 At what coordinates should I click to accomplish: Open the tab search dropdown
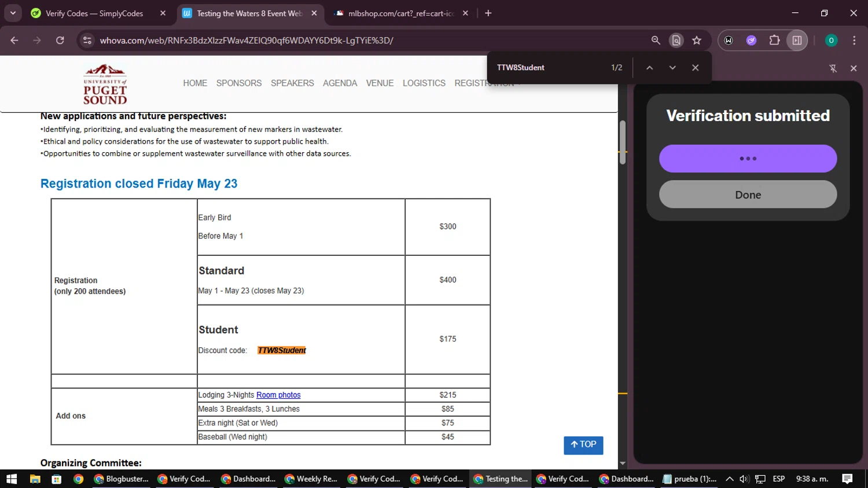(13, 13)
